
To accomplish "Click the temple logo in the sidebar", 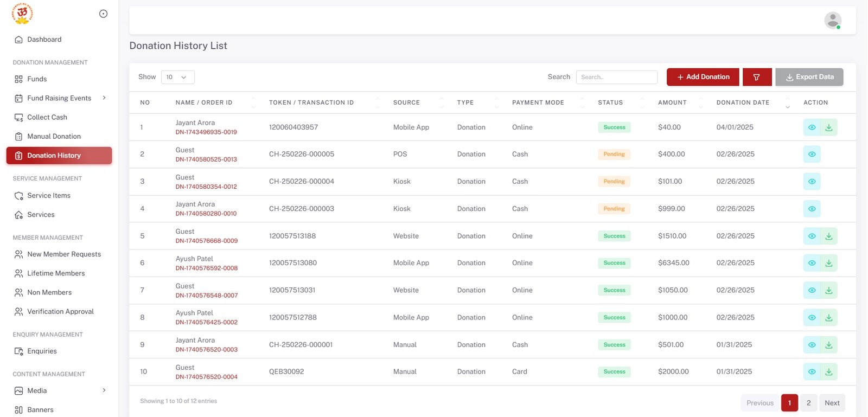I will (22, 14).
